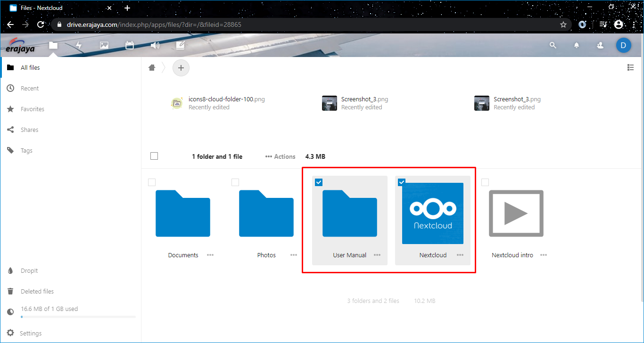
Task: Open Nextcloud file three-dot menu
Action: (460, 255)
